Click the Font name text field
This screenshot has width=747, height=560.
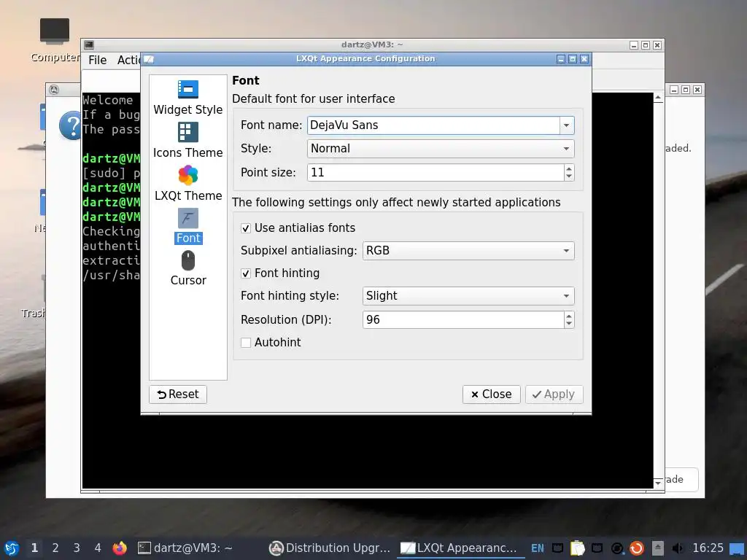click(433, 125)
